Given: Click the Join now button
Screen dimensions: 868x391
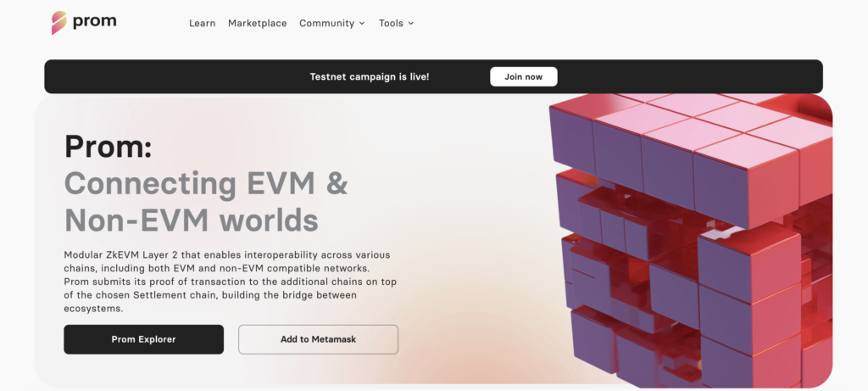Looking at the screenshot, I should (x=524, y=77).
